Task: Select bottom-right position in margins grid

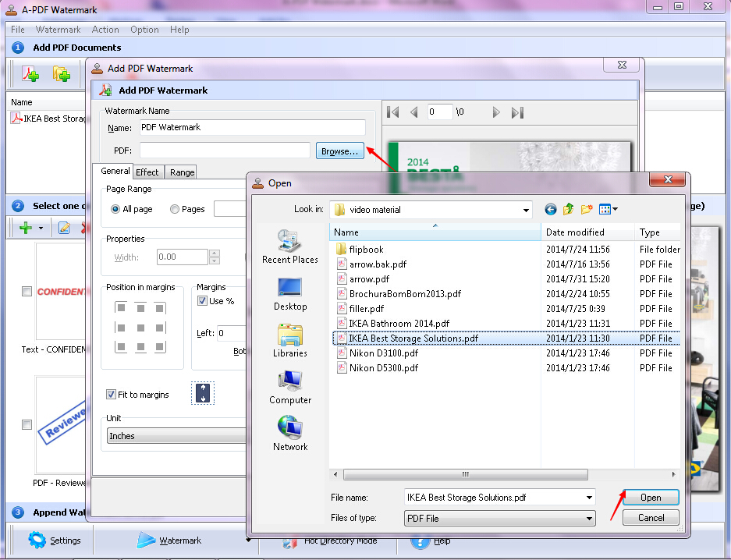Action: (x=159, y=346)
